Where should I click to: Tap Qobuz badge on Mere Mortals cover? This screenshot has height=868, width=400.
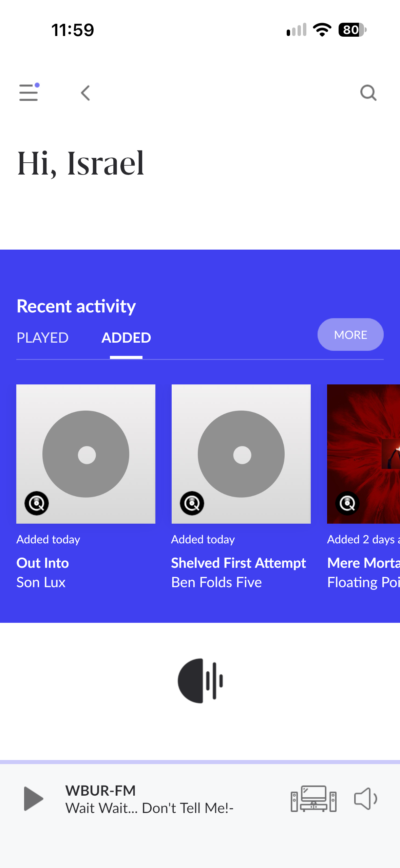point(347,503)
